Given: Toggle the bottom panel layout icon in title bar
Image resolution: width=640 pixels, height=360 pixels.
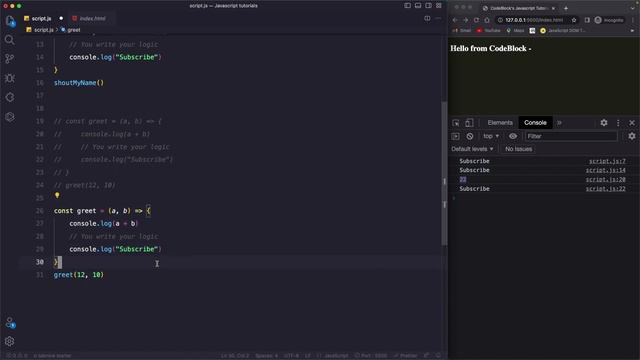Looking at the screenshot, I should (x=418, y=6).
